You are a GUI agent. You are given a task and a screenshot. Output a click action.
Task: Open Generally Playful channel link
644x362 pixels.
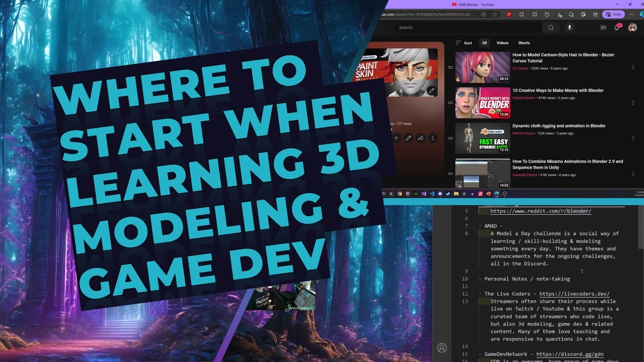tap(525, 175)
